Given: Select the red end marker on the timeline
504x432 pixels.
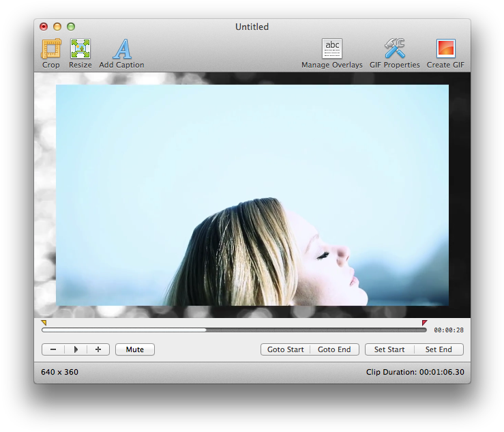Looking at the screenshot, I should [424, 323].
